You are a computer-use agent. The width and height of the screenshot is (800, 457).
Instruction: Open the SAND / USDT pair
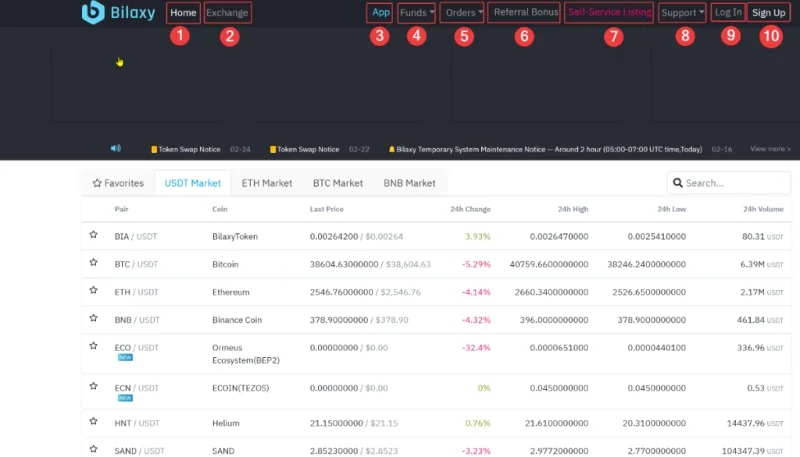point(139,451)
